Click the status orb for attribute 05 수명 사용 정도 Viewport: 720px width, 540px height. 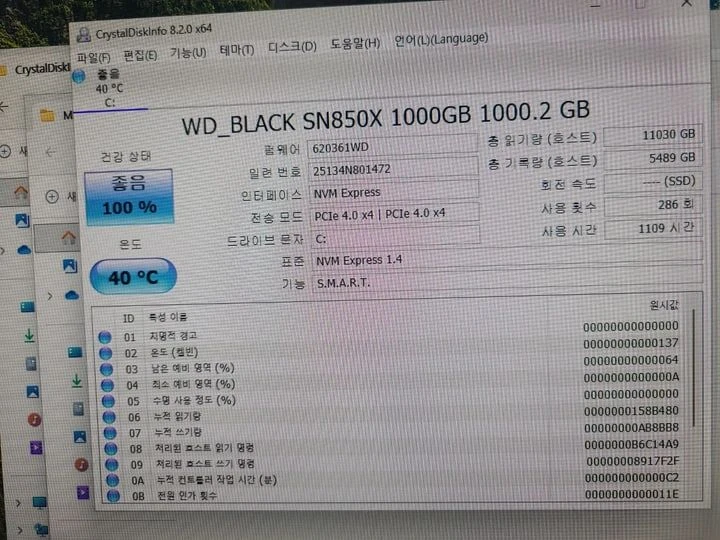click(x=108, y=401)
